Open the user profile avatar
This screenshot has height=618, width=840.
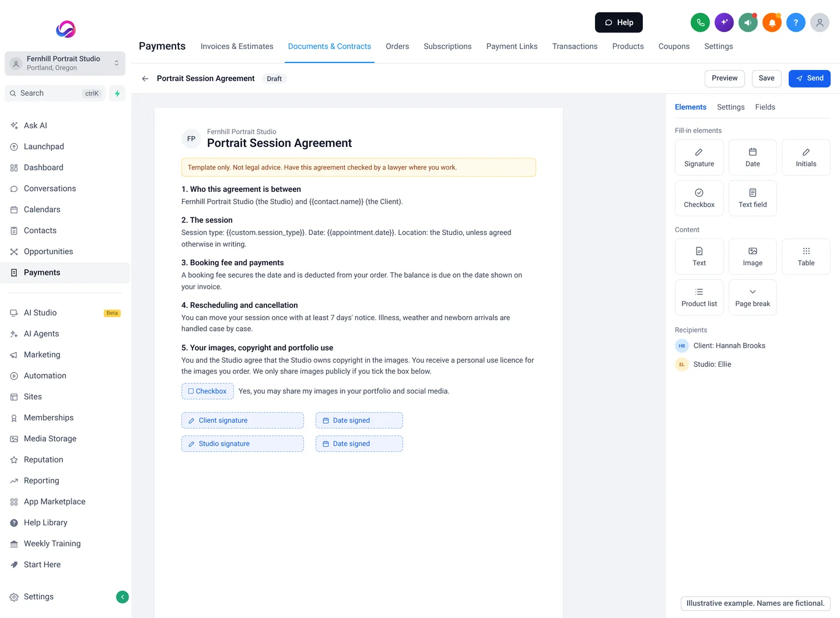[820, 23]
